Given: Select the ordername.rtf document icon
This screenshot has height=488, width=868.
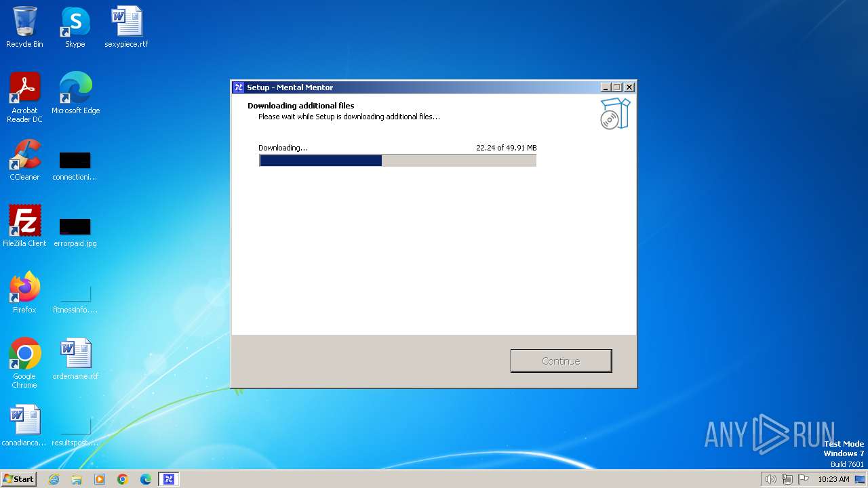Looking at the screenshot, I should coord(75,359).
